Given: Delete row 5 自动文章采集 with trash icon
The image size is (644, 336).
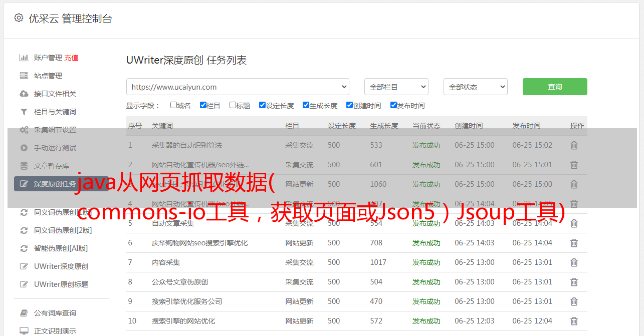Looking at the screenshot, I should (x=574, y=223).
